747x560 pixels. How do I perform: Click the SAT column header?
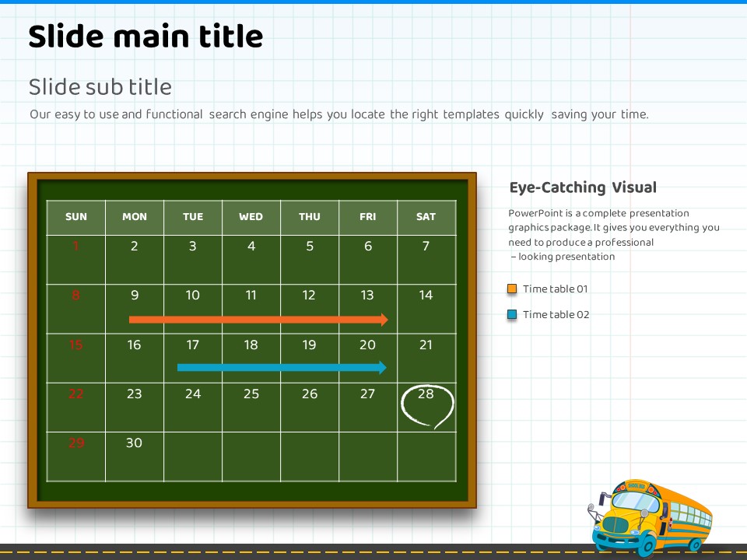coord(426,217)
